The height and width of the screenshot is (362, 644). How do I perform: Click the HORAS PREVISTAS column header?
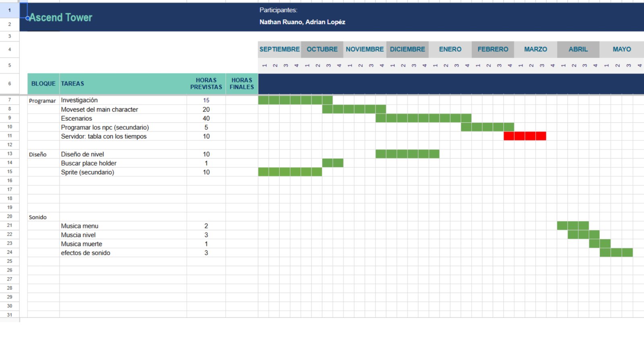[206, 84]
